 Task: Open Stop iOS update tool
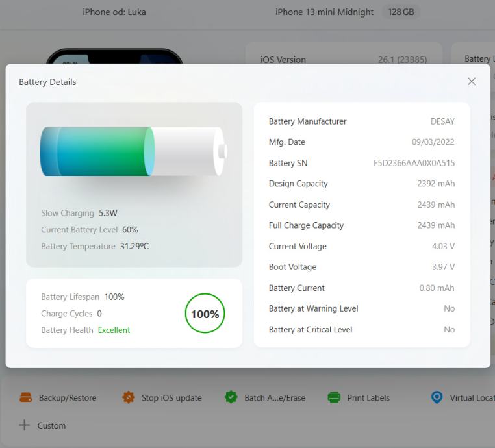(162, 397)
